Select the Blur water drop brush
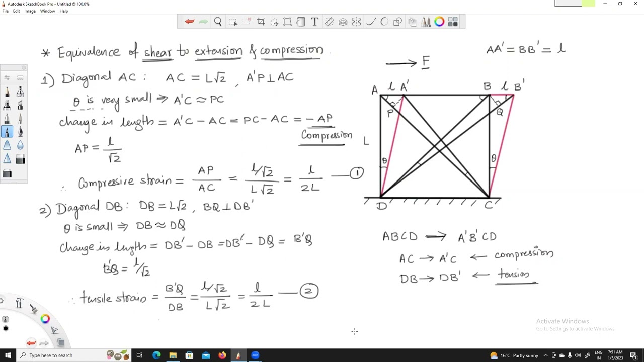 click(x=20, y=146)
